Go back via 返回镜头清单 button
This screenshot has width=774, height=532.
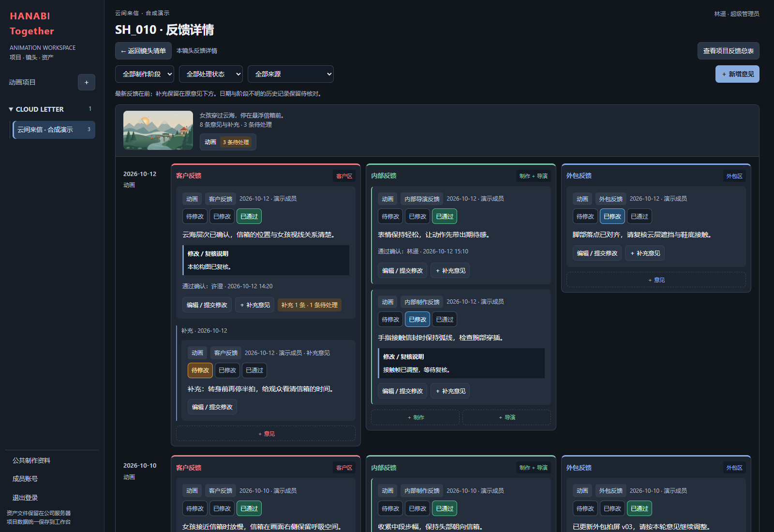click(x=143, y=51)
